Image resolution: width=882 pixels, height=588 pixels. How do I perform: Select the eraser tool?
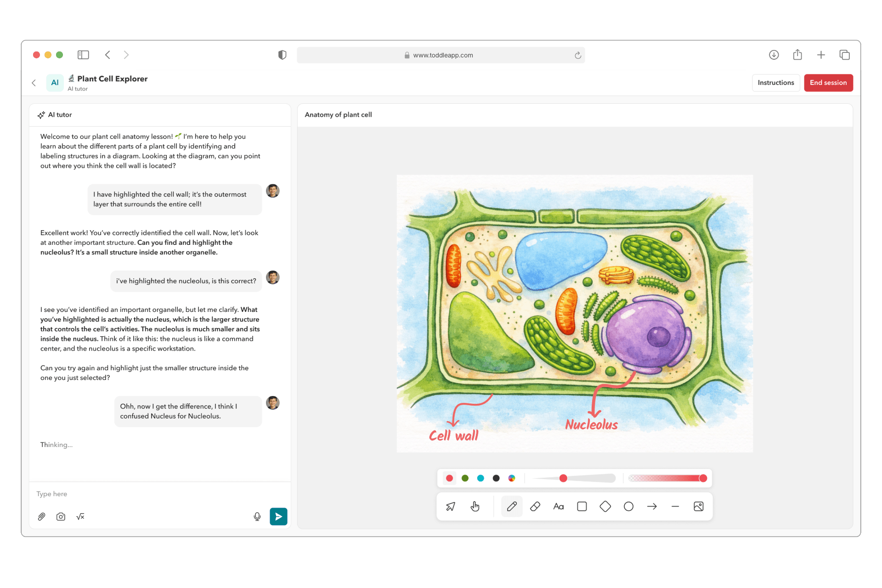(x=535, y=506)
